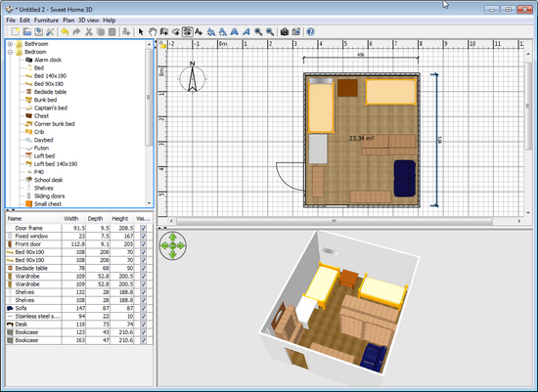Copy the selected item via the toolbar
Screen dimensions: 538x392
(101, 32)
